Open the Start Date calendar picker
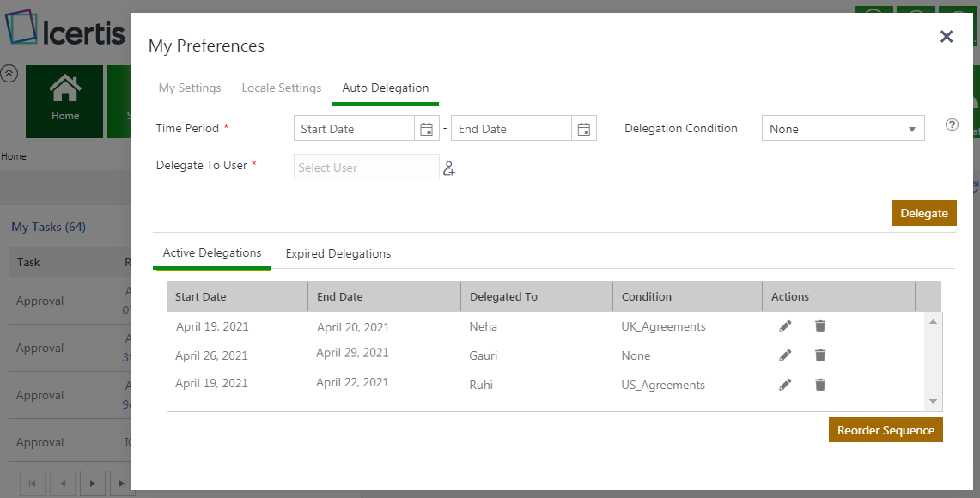Viewport: 980px width, 498px height. coord(426,129)
